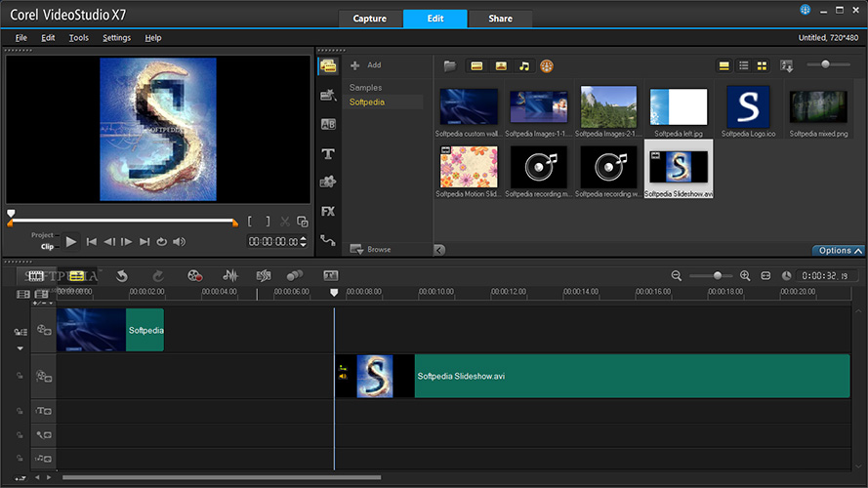Viewport: 868px width, 488px height.
Task: Click the Add folder button
Action: click(x=366, y=65)
